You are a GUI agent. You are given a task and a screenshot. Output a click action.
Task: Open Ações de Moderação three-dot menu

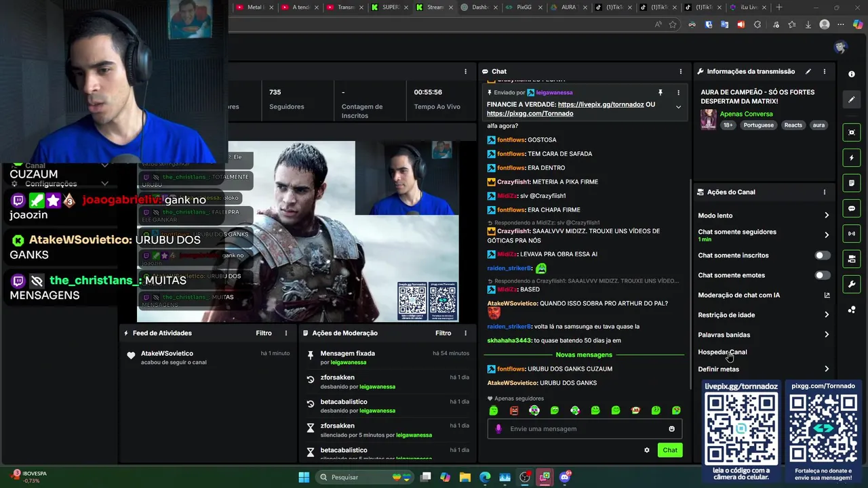coord(465,333)
